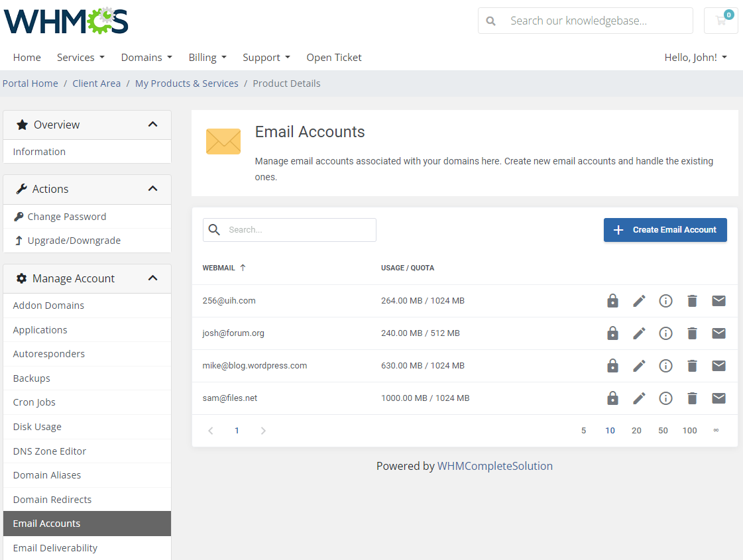The width and height of the screenshot is (743, 560).
Task: Go to the Home menu item
Action: pos(27,58)
